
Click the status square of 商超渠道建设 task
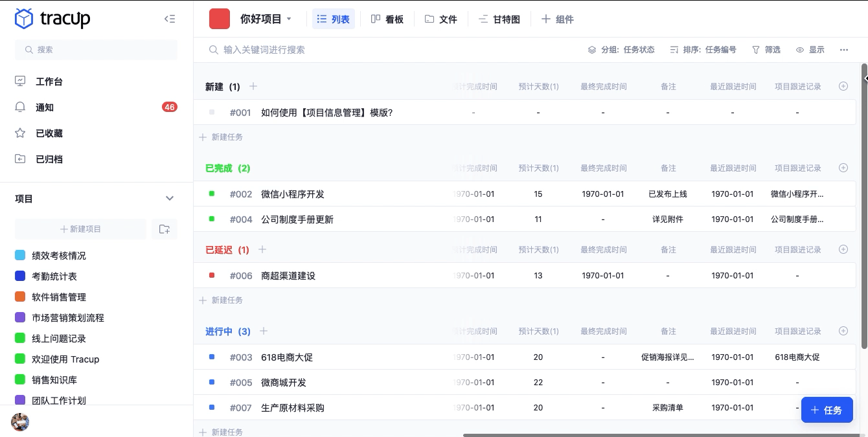pyautogui.click(x=211, y=275)
